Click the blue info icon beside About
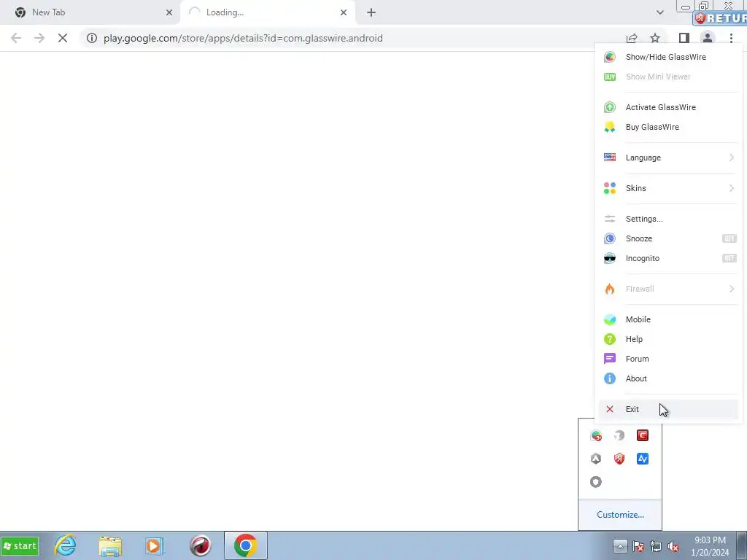 (x=609, y=378)
